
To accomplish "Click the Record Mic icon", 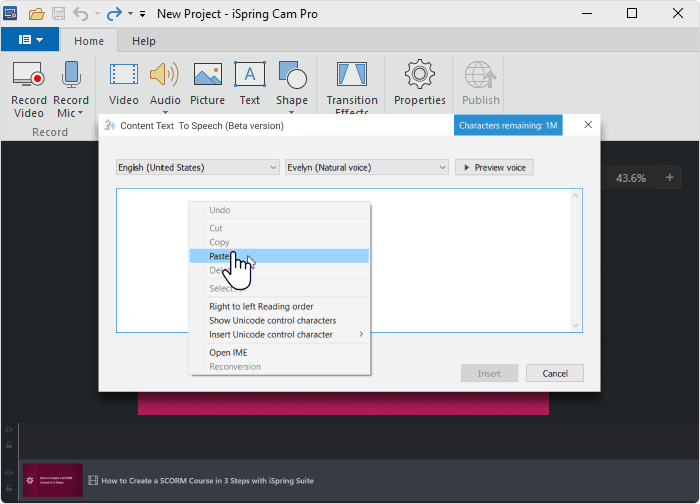I will [x=71, y=74].
